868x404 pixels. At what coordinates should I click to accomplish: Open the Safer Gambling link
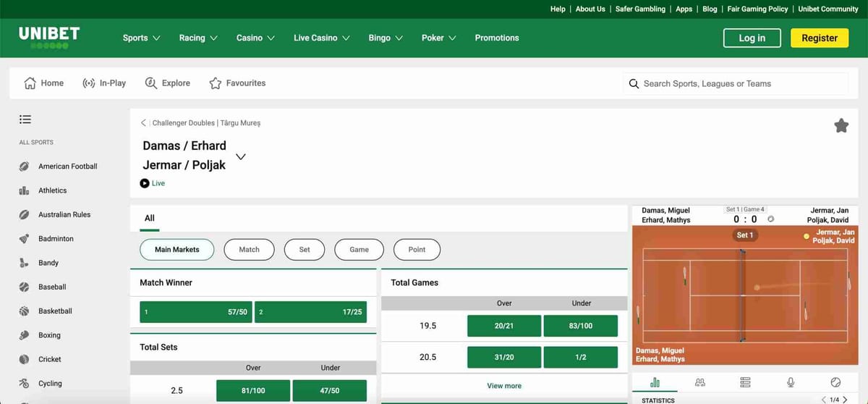640,9
